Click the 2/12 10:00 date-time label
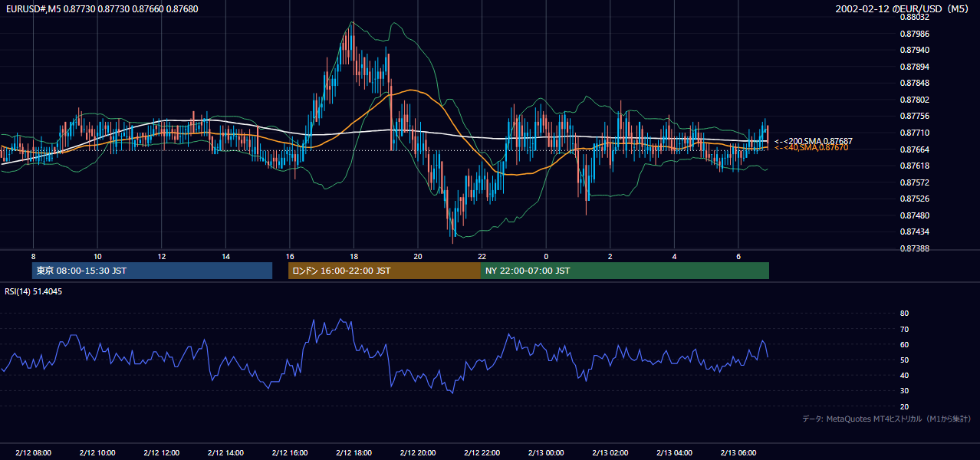This screenshot has width=980, height=460. click(x=97, y=453)
